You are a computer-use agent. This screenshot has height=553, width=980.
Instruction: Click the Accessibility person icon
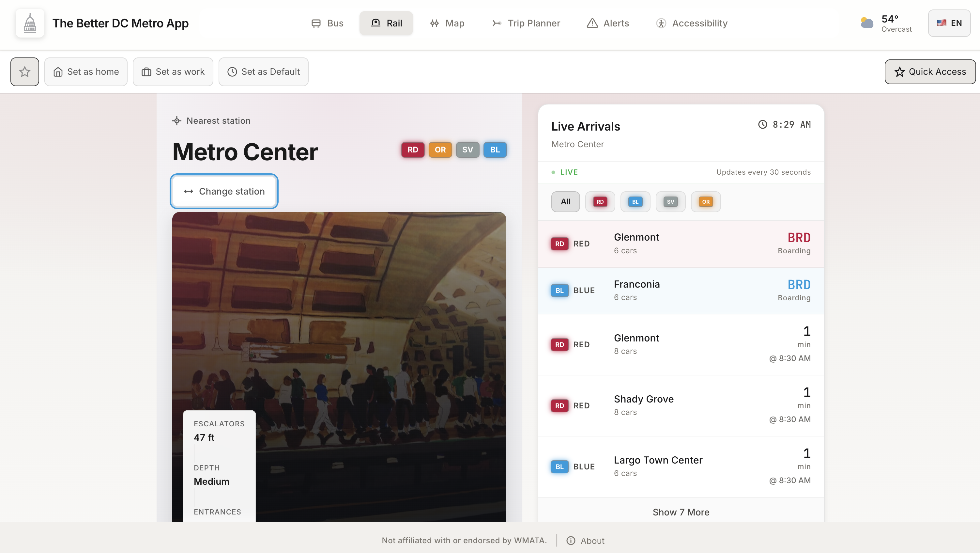[661, 23]
